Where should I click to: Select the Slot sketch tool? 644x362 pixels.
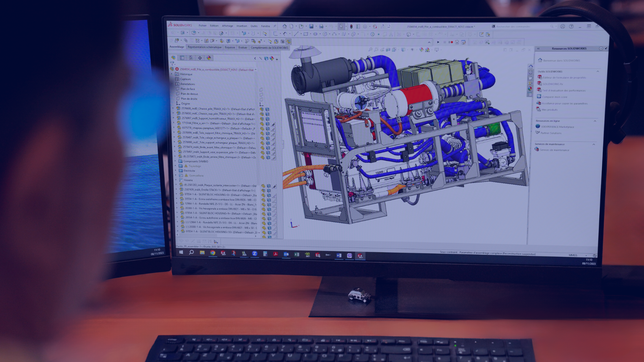(315, 34)
